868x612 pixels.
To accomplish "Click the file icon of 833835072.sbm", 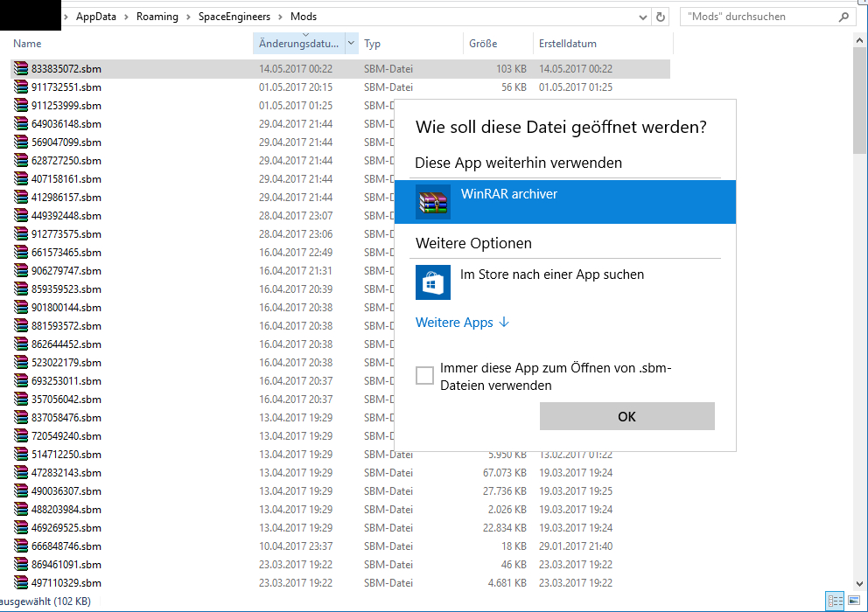I will (21, 69).
